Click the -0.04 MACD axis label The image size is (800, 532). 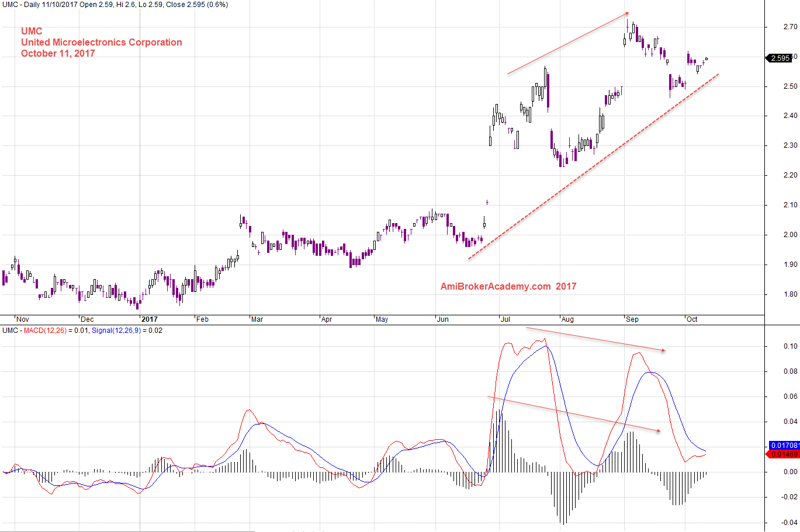(789, 523)
